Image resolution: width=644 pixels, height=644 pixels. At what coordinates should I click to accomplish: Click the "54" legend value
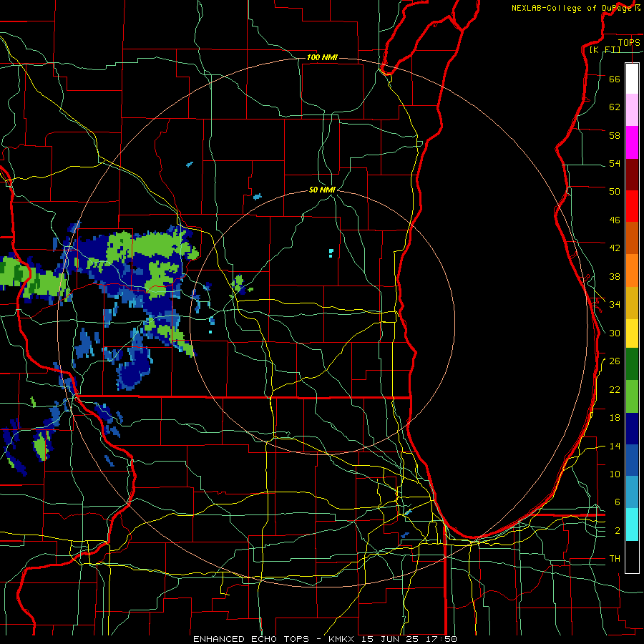(x=615, y=163)
